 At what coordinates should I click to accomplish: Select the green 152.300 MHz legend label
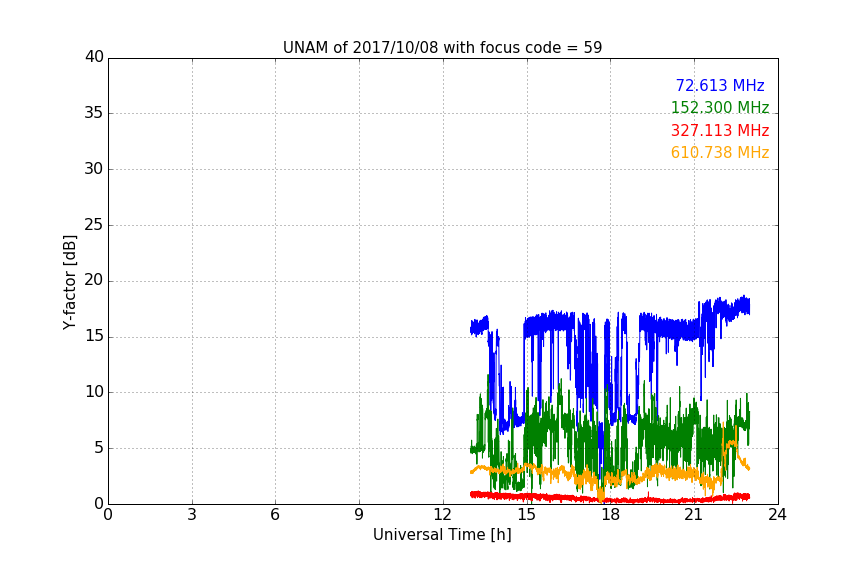click(x=720, y=107)
